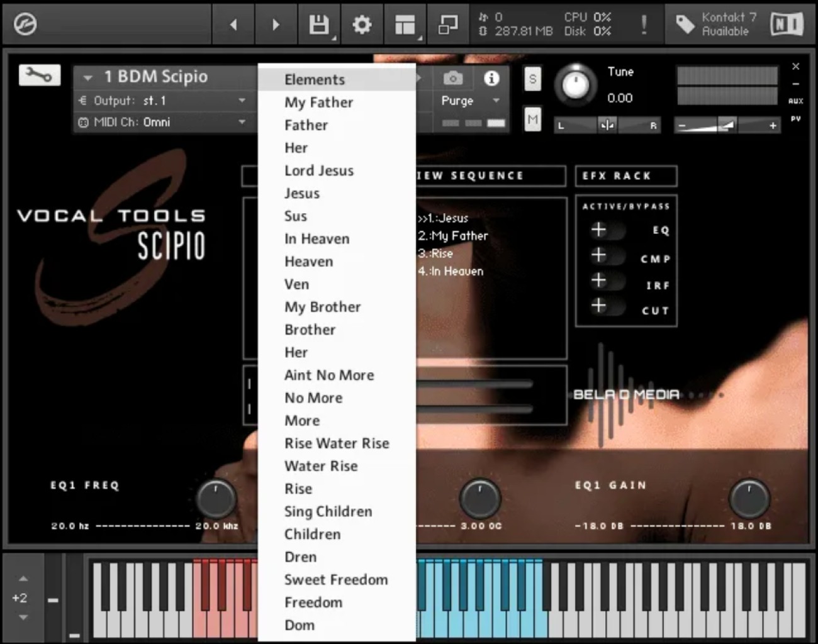
Task: Adjust the EQ1 Gain knob
Action: coord(749,498)
